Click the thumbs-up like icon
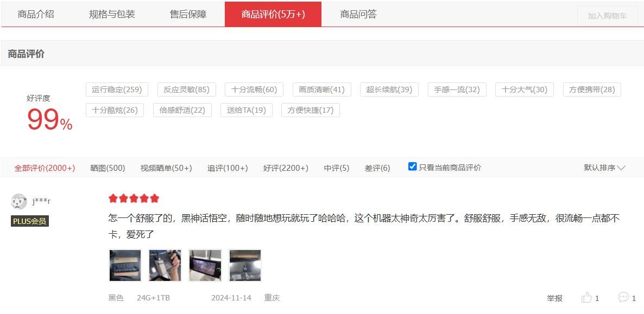The image size is (644, 314). (586, 298)
